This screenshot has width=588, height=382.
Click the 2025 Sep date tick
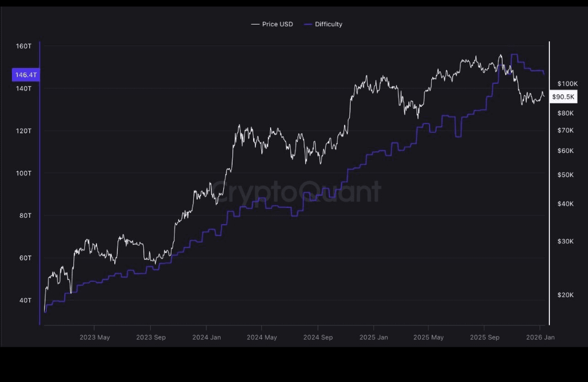coord(485,337)
